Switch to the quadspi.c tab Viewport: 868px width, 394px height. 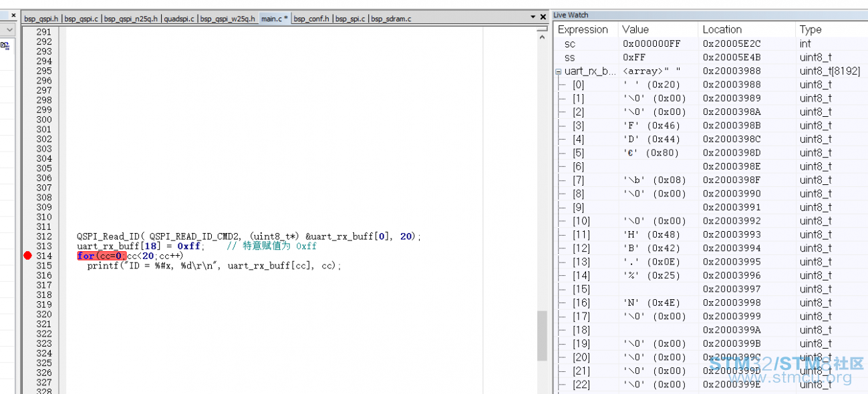(179, 19)
